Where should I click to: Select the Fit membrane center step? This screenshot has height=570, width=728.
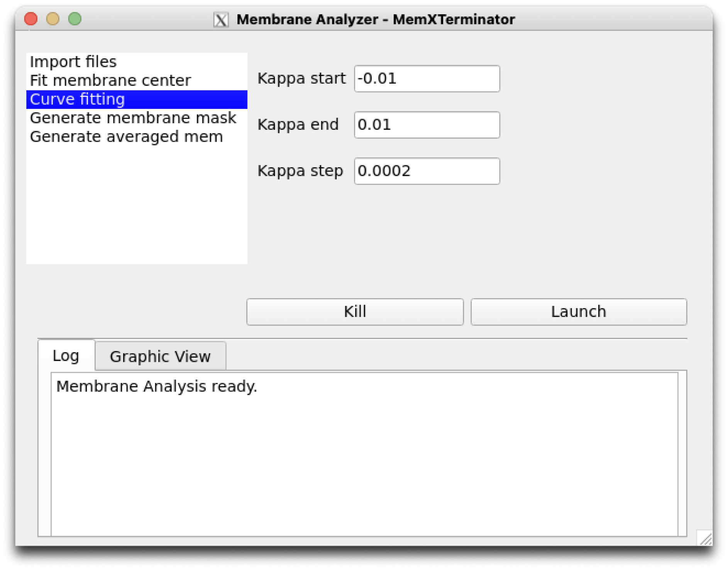(137, 81)
